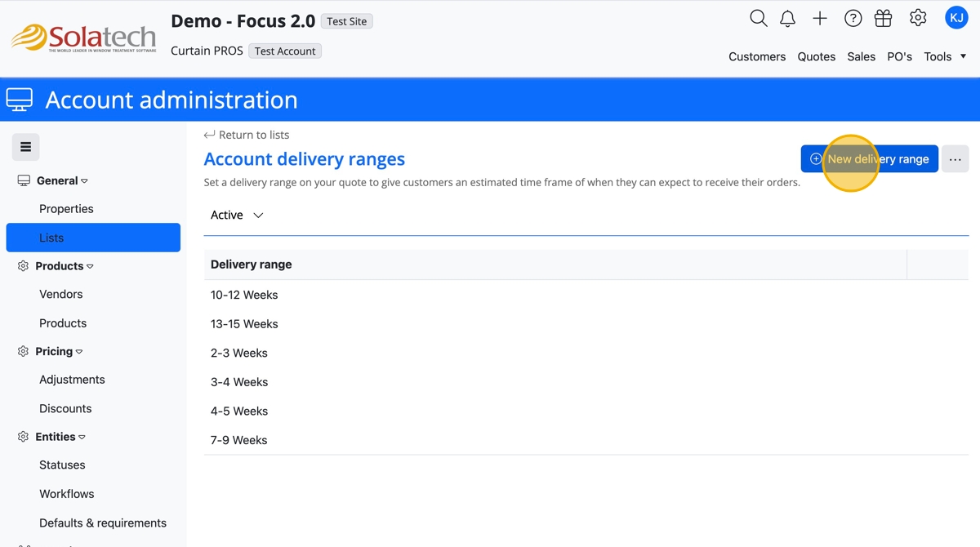Go to the Customers menu
The width and height of the screenshot is (980, 547).
(757, 56)
